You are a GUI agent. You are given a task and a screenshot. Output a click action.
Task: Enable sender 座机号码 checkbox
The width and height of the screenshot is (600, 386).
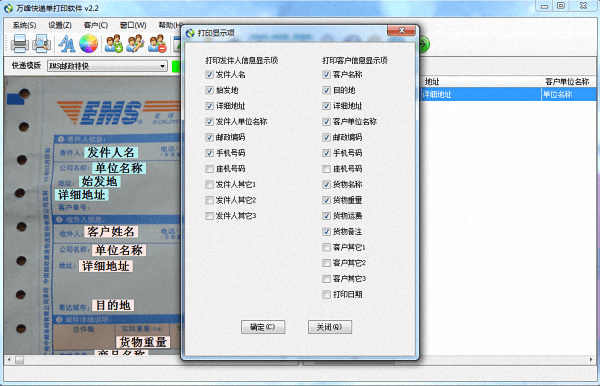pos(209,169)
